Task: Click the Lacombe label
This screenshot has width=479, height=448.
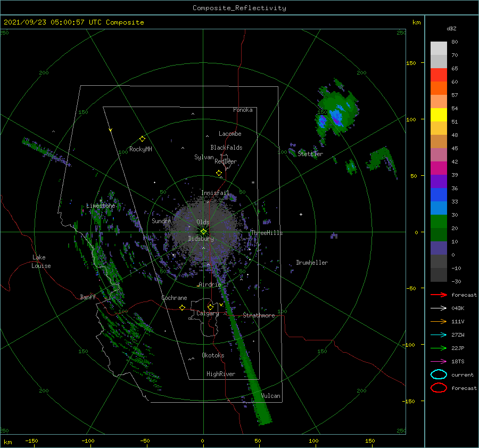Action: (230, 134)
